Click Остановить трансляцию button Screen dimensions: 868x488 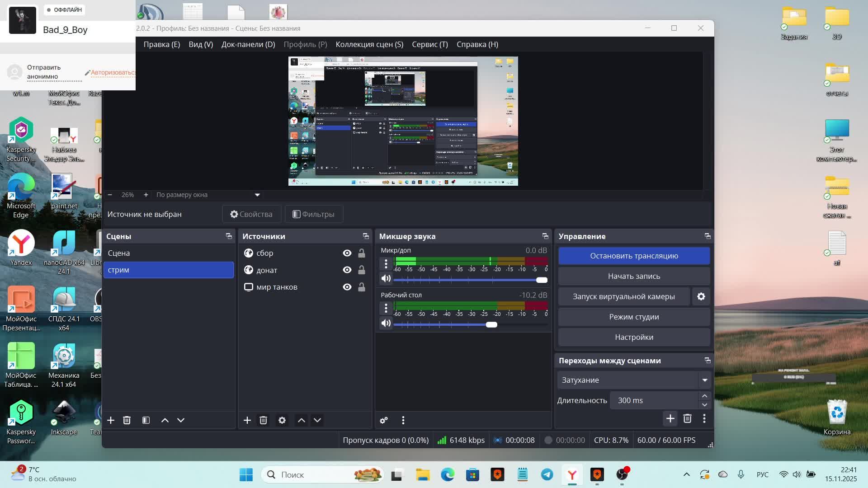click(634, 256)
